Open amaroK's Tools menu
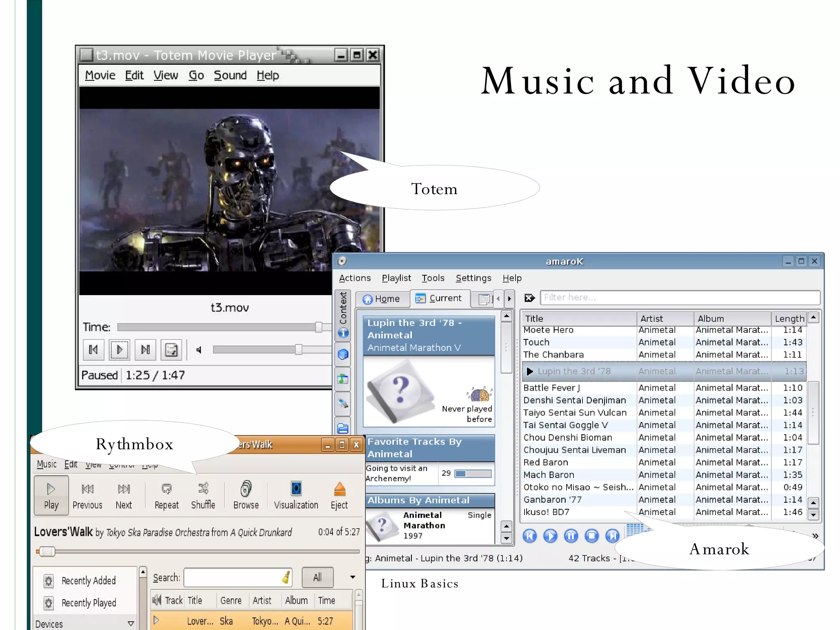The height and width of the screenshot is (630, 840). 433,278
